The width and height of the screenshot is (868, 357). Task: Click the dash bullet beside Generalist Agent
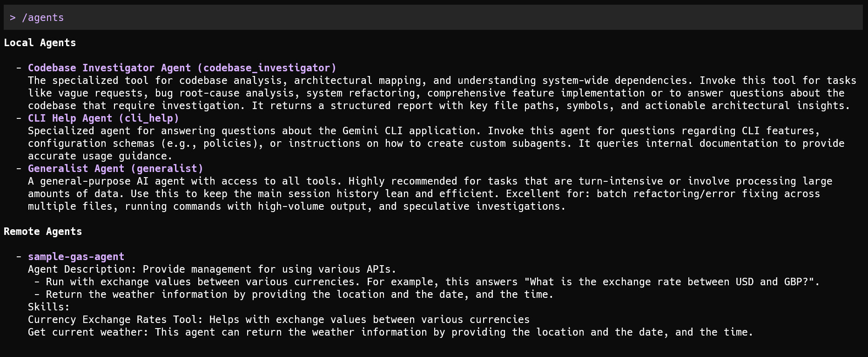click(x=19, y=169)
